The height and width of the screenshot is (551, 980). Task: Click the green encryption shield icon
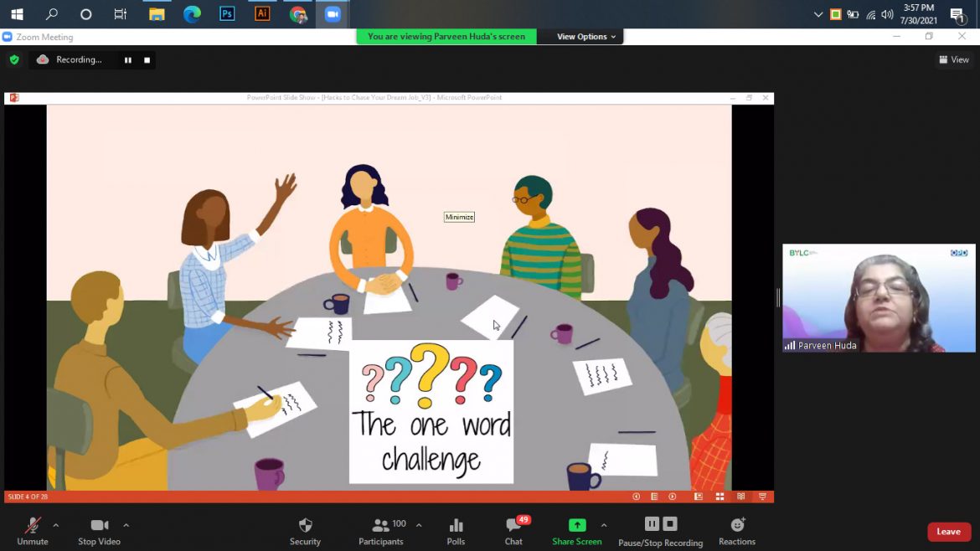click(14, 60)
